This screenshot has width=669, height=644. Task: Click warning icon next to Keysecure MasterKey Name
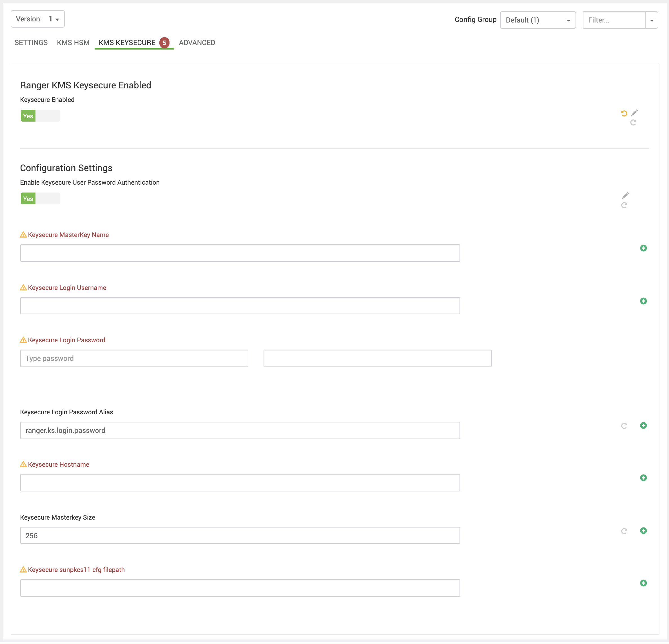[23, 235]
